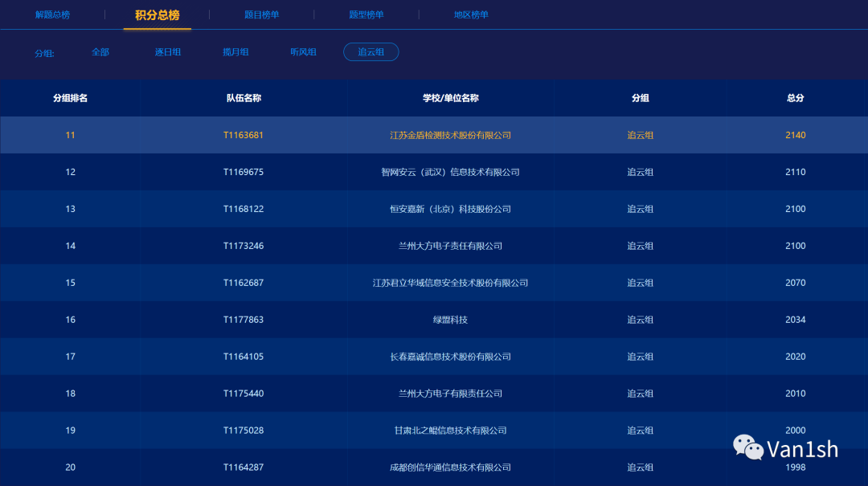868x486 pixels.
Task: Click 甘肃北之鲲信息技术有限公司 at rank 19
Action: 450,430
